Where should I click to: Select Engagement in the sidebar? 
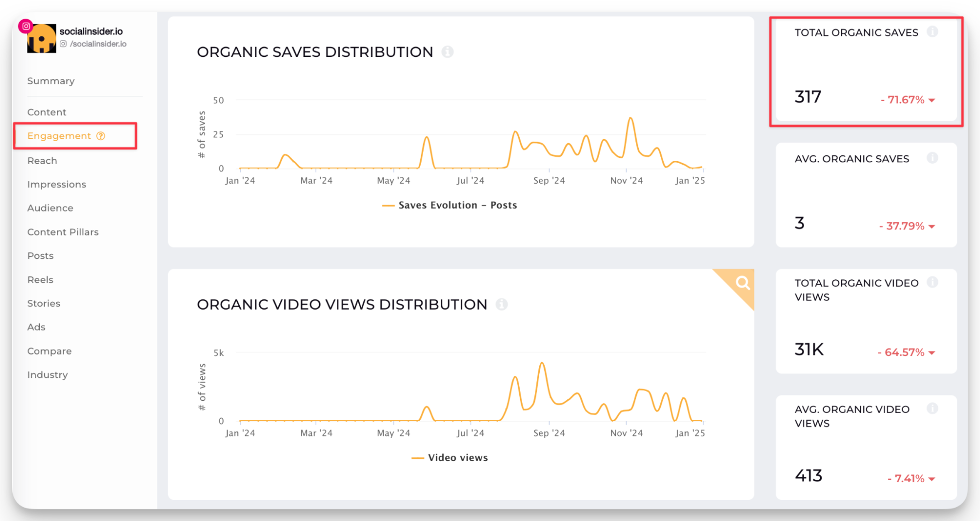tap(59, 136)
